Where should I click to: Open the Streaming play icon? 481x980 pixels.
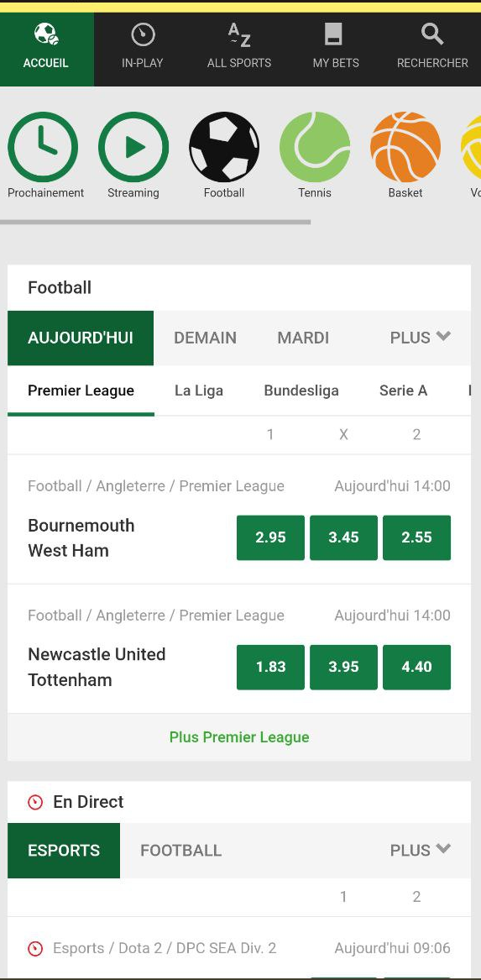[x=133, y=147]
